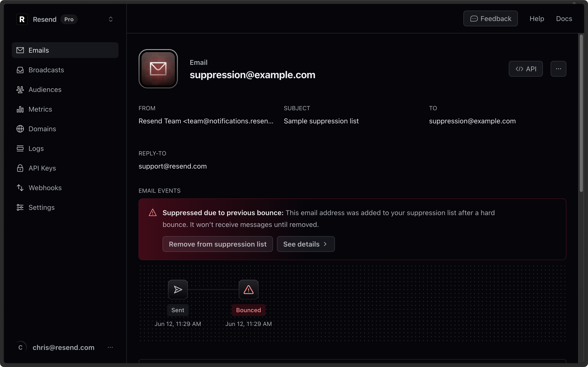This screenshot has width=588, height=367.
Task: Click the Broadcasts inbox icon
Action: 20,70
